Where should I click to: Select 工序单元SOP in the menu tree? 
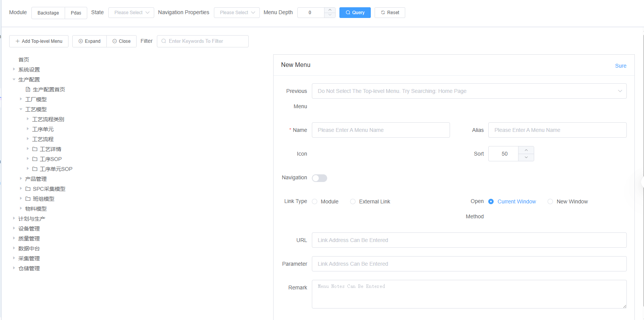56,169
